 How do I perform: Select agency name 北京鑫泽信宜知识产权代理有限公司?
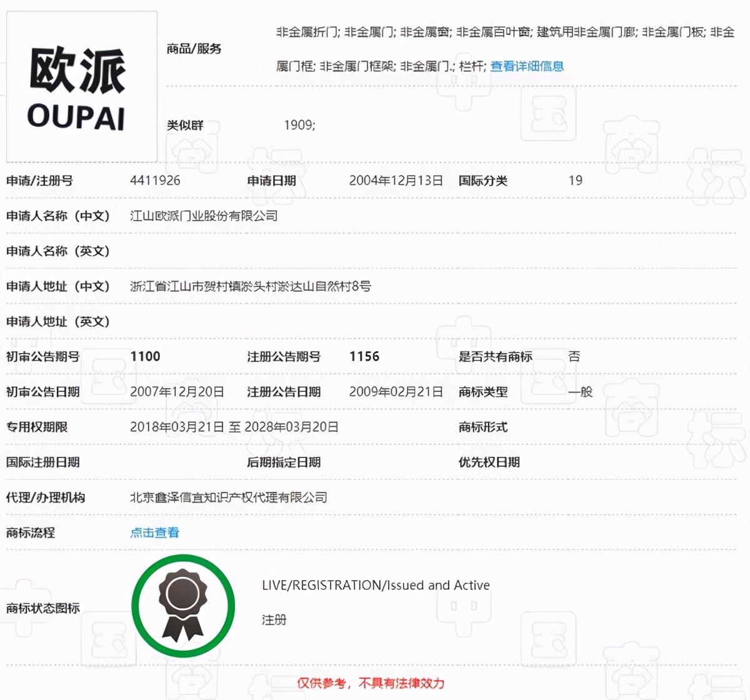[229, 497]
